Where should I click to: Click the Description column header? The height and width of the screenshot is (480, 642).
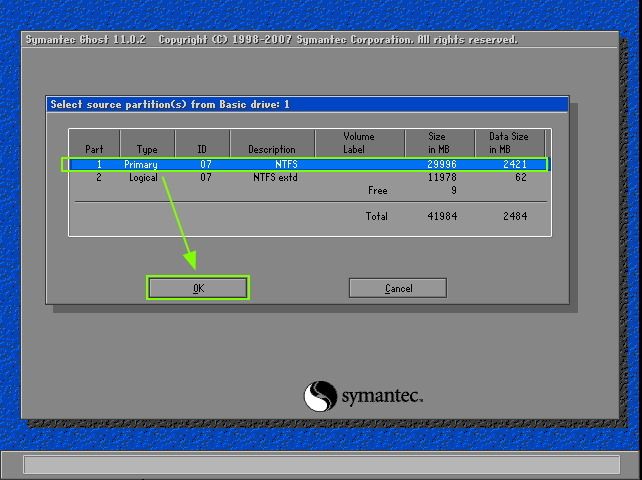[x=272, y=143]
